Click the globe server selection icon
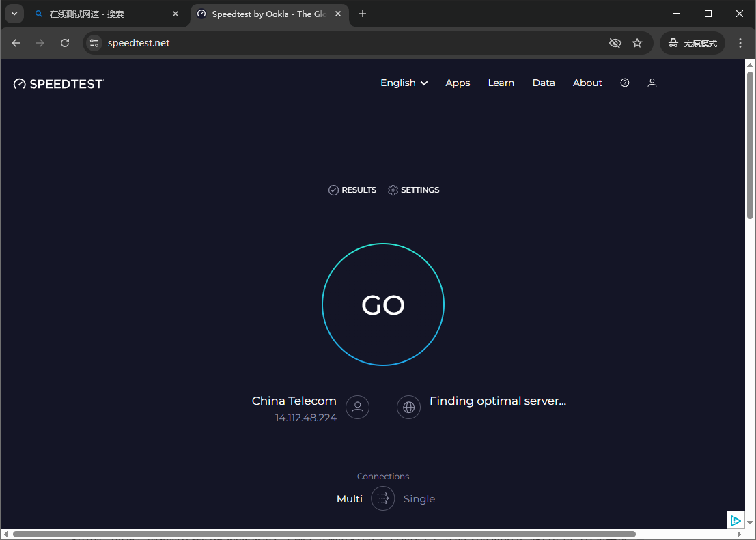 408,407
